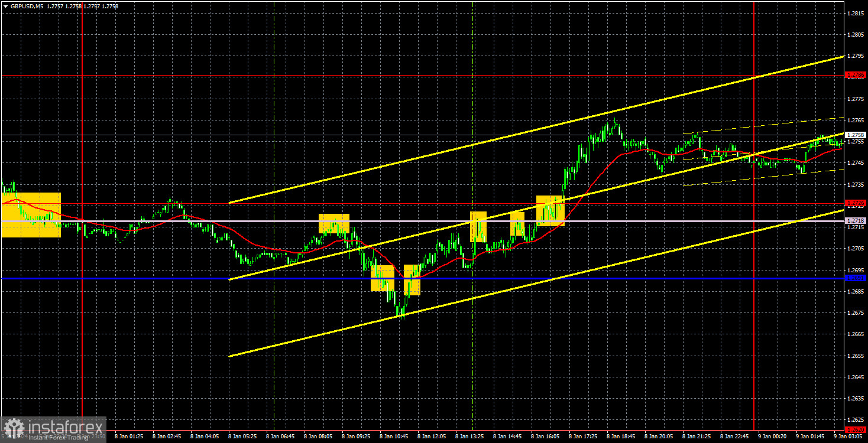This screenshot has height=443, width=868.
Task: Select the red 1.2786 level price tag
Action: (856, 75)
